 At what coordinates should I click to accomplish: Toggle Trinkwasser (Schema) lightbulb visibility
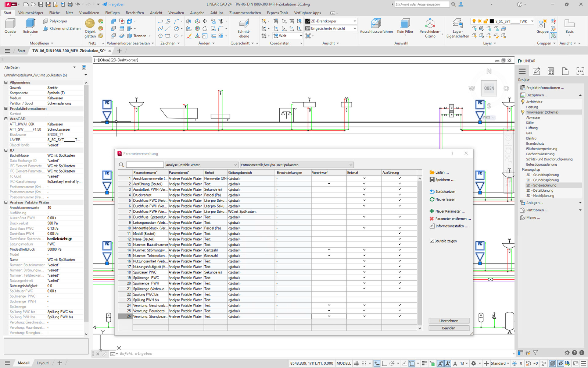(x=523, y=112)
